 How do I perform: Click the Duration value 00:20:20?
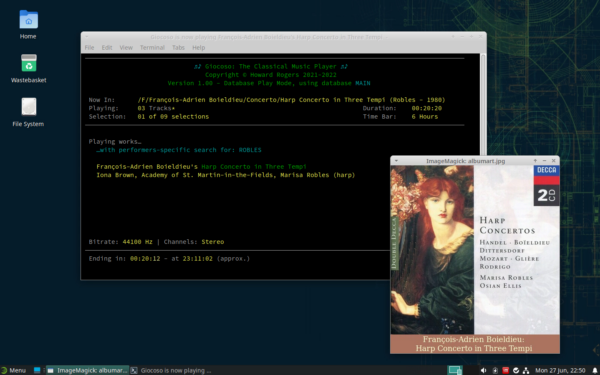(427, 108)
